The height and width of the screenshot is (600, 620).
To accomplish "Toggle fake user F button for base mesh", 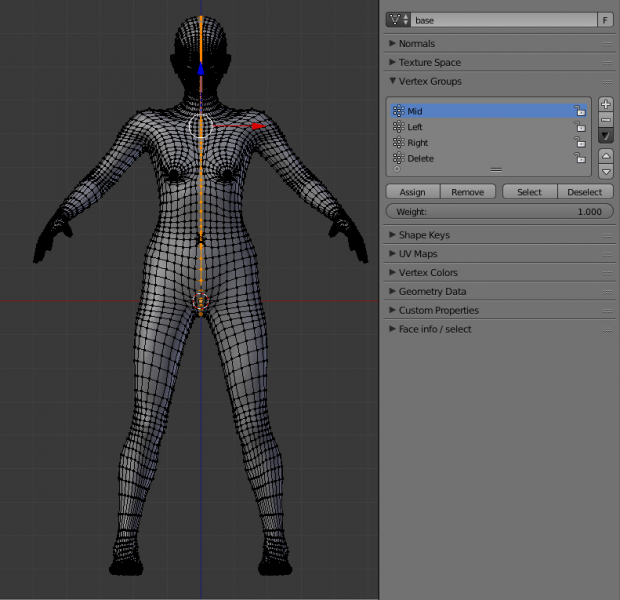I will coord(604,20).
